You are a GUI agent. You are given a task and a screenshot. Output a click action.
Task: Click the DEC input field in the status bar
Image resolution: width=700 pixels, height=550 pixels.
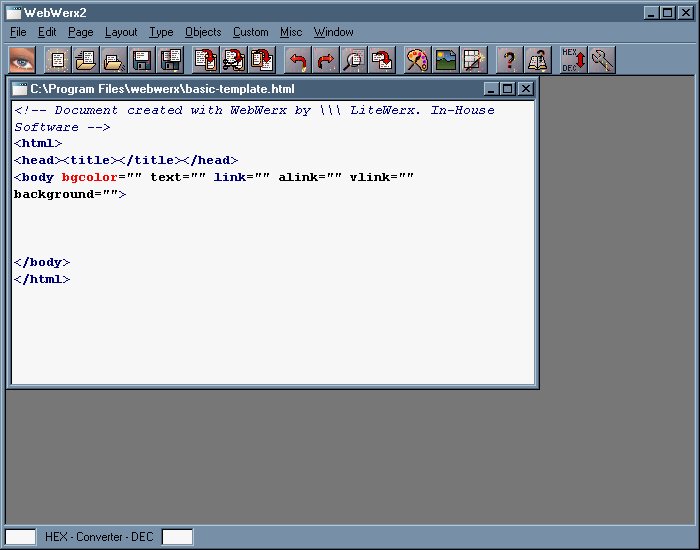pyautogui.click(x=177, y=537)
